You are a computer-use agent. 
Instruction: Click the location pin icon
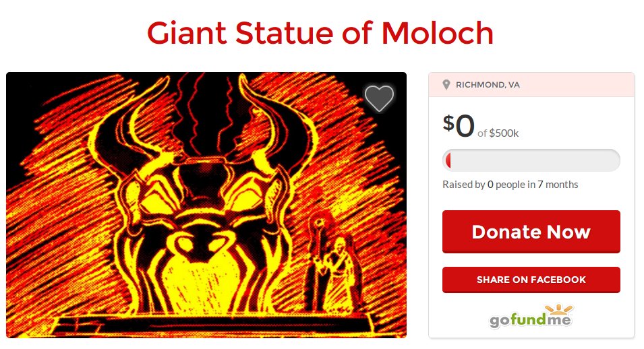(x=446, y=85)
